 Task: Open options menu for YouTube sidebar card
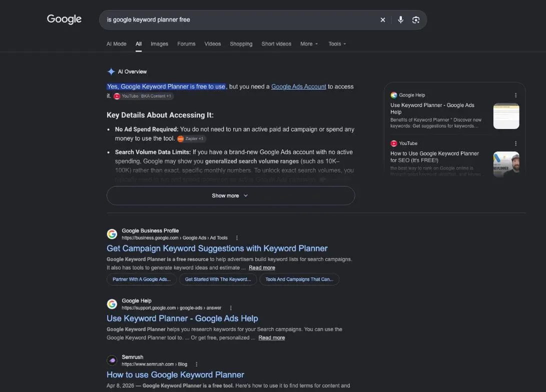515,143
